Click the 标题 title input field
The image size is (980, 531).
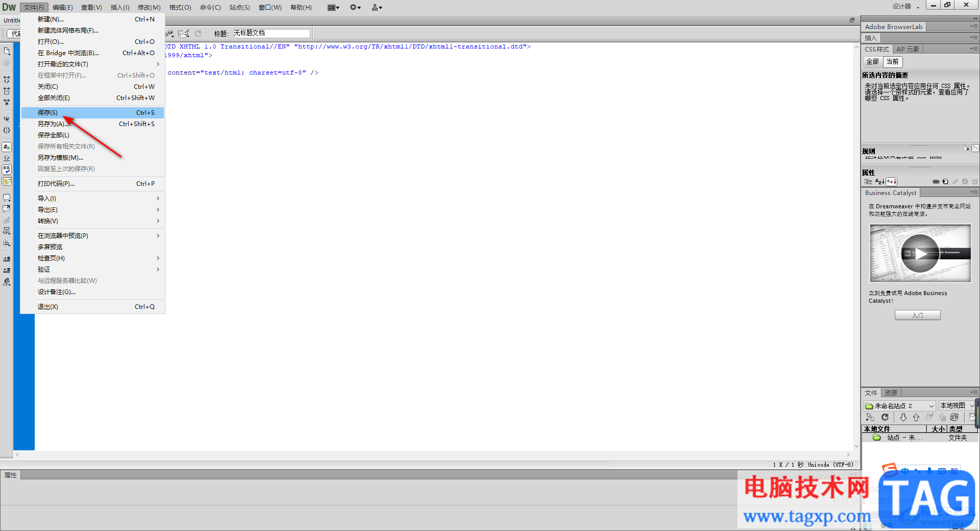[x=272, y=33]
